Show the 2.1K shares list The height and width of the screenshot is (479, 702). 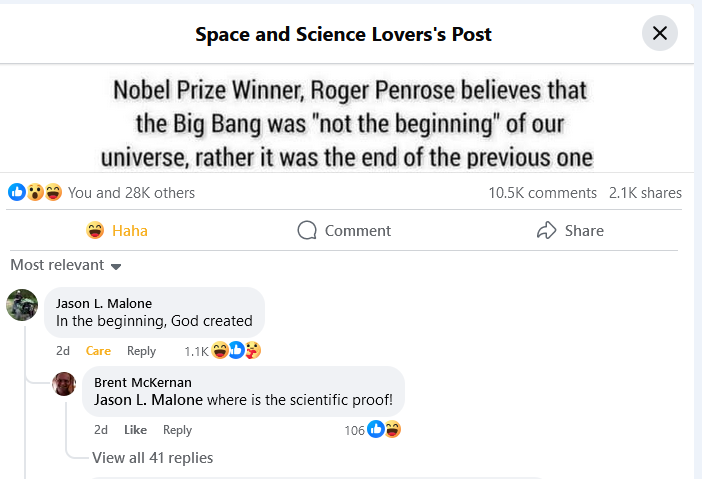coord(645,193)
